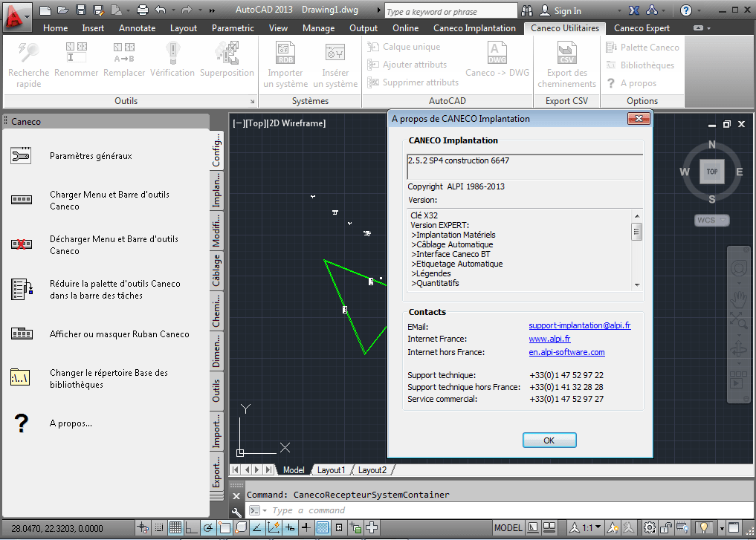This screenshot has width=756, height=540.
Task: Open Paramètres généraux in Caneco palette
Action: tap(91, 156)
